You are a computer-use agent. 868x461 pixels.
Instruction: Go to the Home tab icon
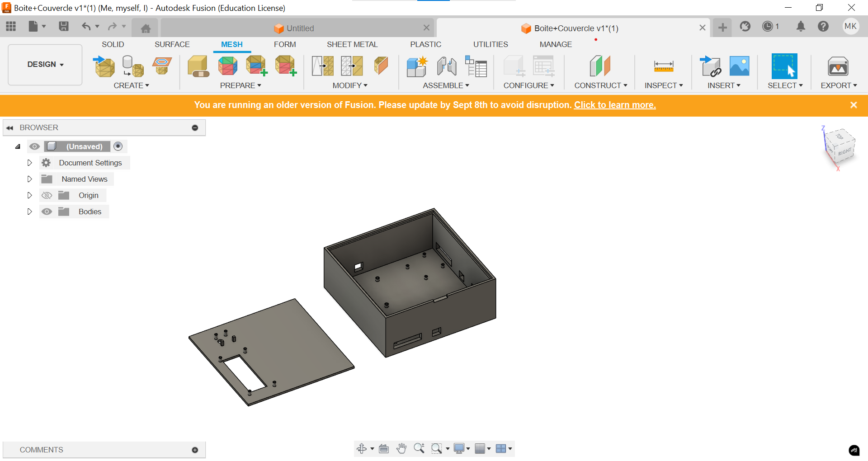(x=146, y=28)
